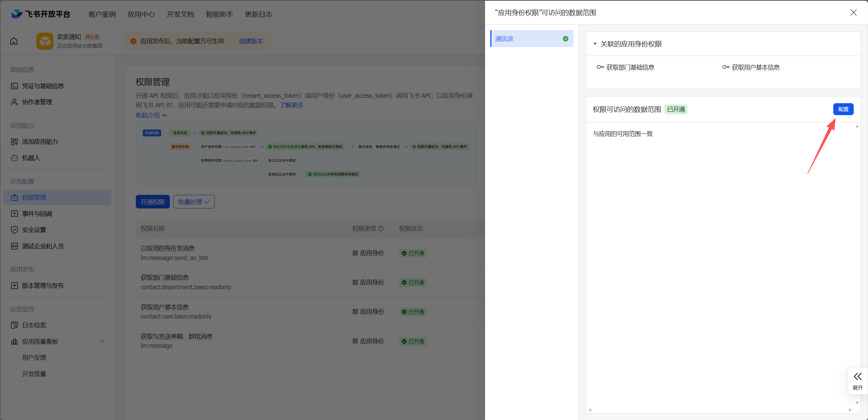
Task: Click the home icon in breadcrumb bar
Action: [14, 41]
